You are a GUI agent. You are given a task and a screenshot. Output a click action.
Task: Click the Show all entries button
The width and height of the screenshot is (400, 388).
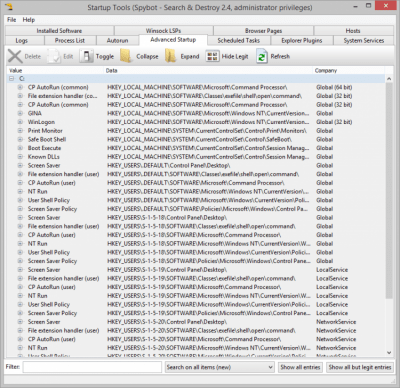point(300,367)
